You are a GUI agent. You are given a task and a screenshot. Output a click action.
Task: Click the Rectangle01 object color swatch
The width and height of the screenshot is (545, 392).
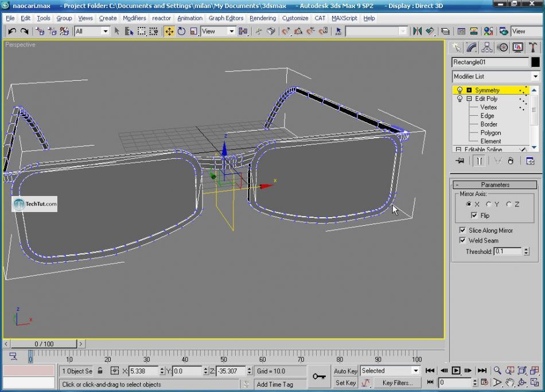click(x=535, y=62)
